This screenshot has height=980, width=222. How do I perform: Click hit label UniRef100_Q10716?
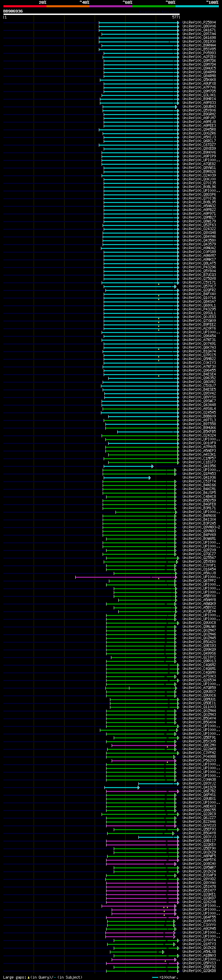[199, 298]
